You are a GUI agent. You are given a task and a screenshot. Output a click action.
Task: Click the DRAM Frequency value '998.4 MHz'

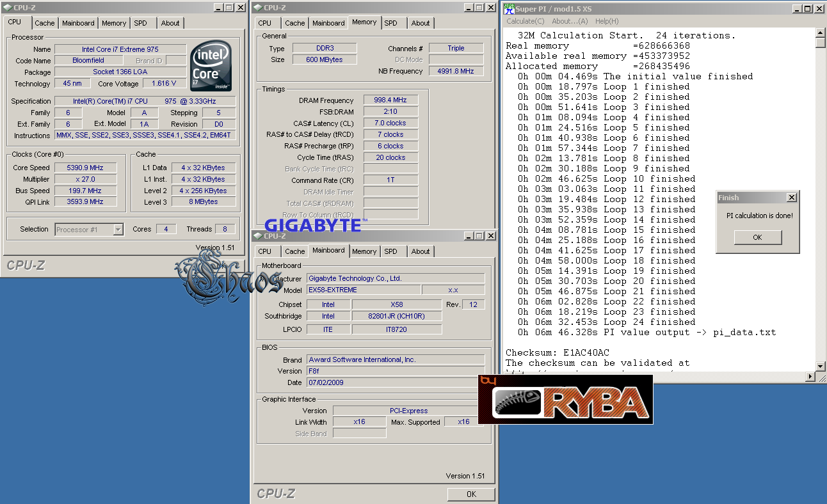click(x=390, y=100)
